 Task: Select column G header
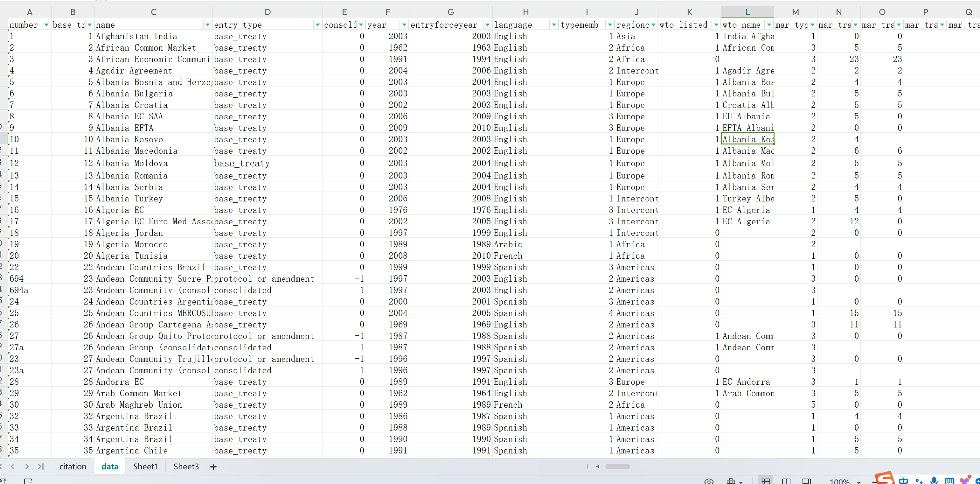[x=450, y=12]
